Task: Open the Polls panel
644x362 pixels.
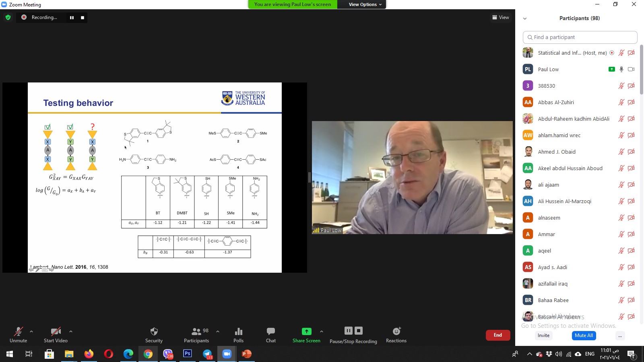Action: [238, 335]
